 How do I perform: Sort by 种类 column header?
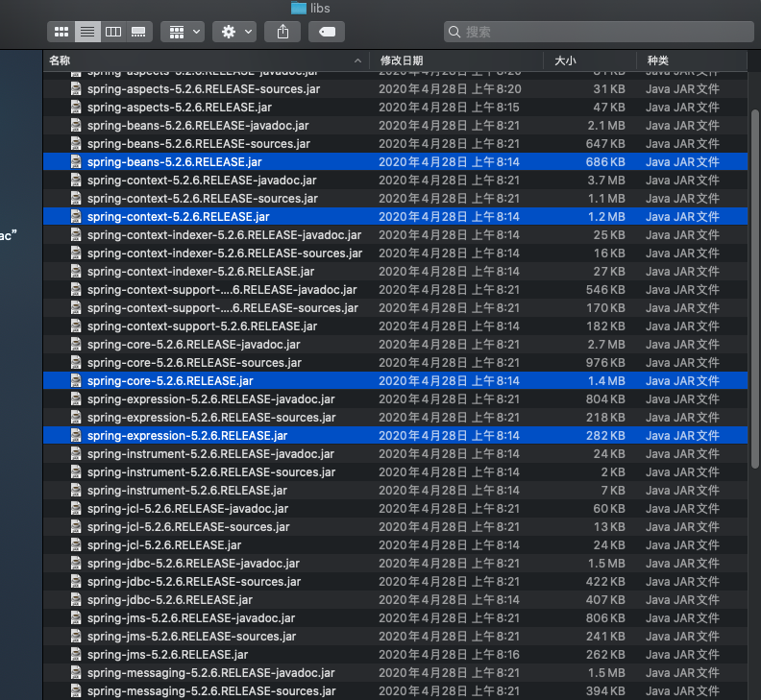(692, 60)
